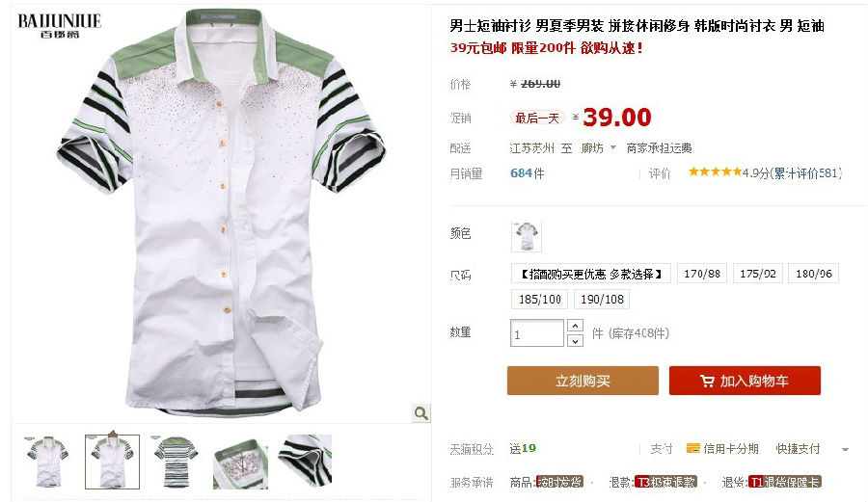Increase quantity with the up arrow
This screenshot has height=502, width=868.
[575, 325]
